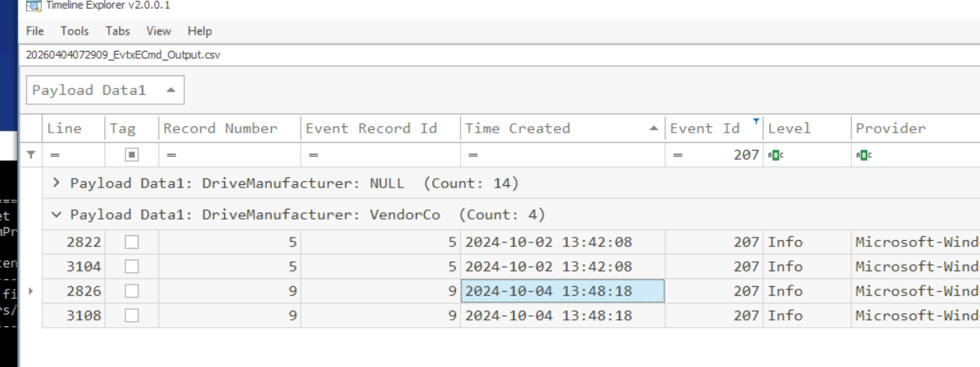This screenshot has height=367, width=980.
Task: Tick the Tag checkbox for line 3104
Action: (x=132, y=267)
